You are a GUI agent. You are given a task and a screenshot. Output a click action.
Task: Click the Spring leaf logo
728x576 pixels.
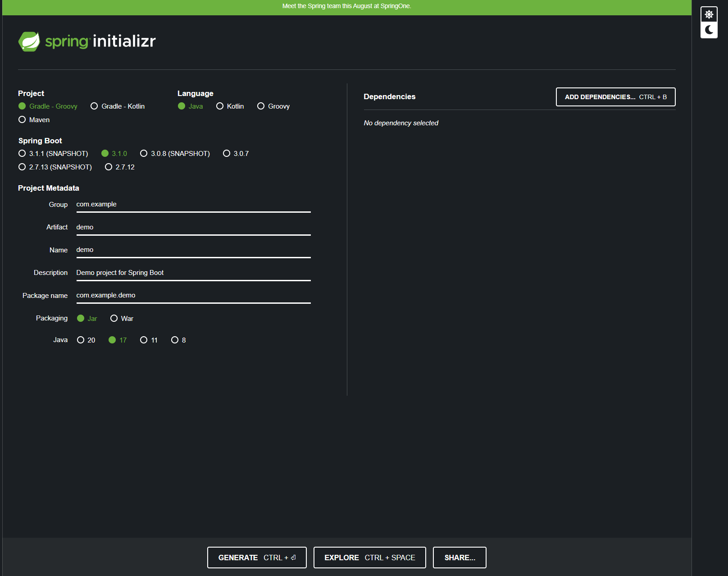click(29, 41)
